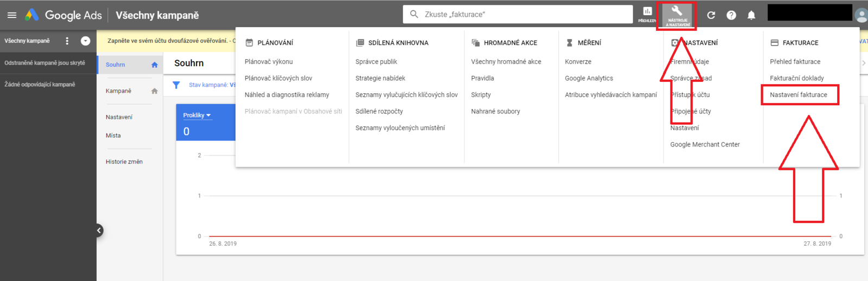Click the Měření column heading
The width and height of the screenshot is (868, 281).
coord(589,43)
